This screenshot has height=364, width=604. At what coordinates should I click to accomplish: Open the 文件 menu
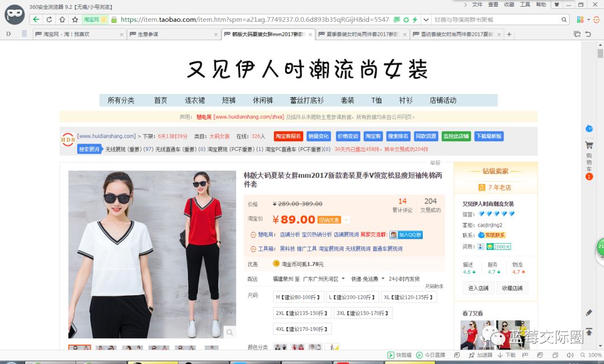click(477, 6)
